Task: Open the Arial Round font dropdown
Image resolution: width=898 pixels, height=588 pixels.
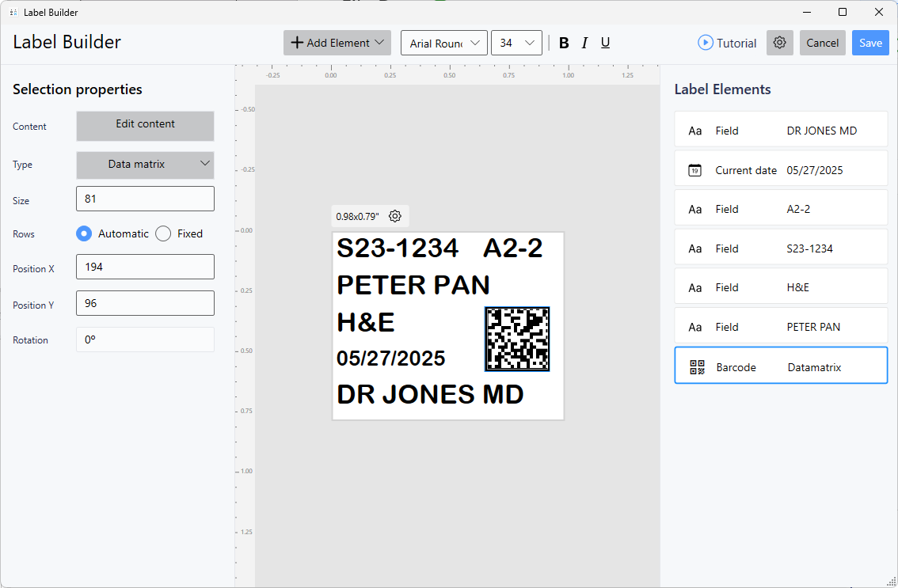Action: 443,43
